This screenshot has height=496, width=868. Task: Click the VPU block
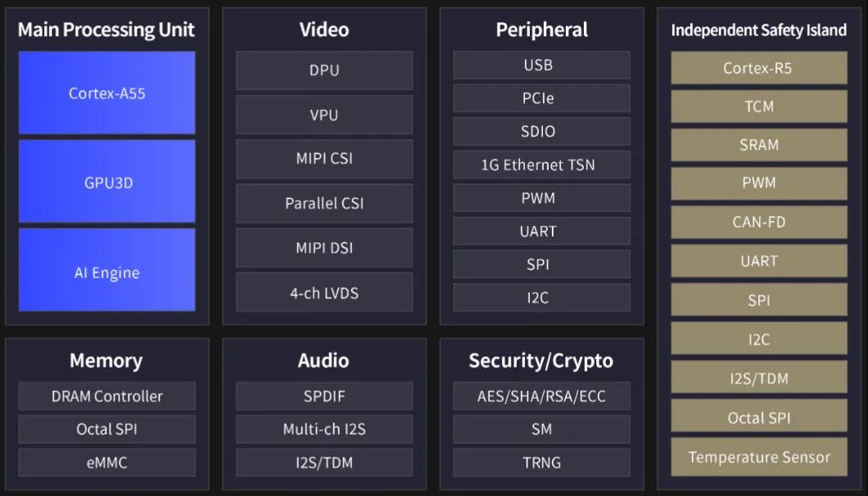[x=324, y=115]
